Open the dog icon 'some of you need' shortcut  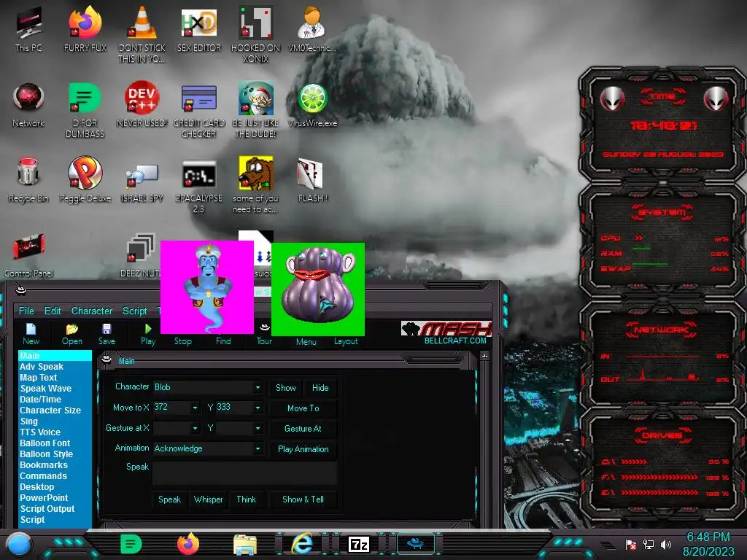point(256,184)
